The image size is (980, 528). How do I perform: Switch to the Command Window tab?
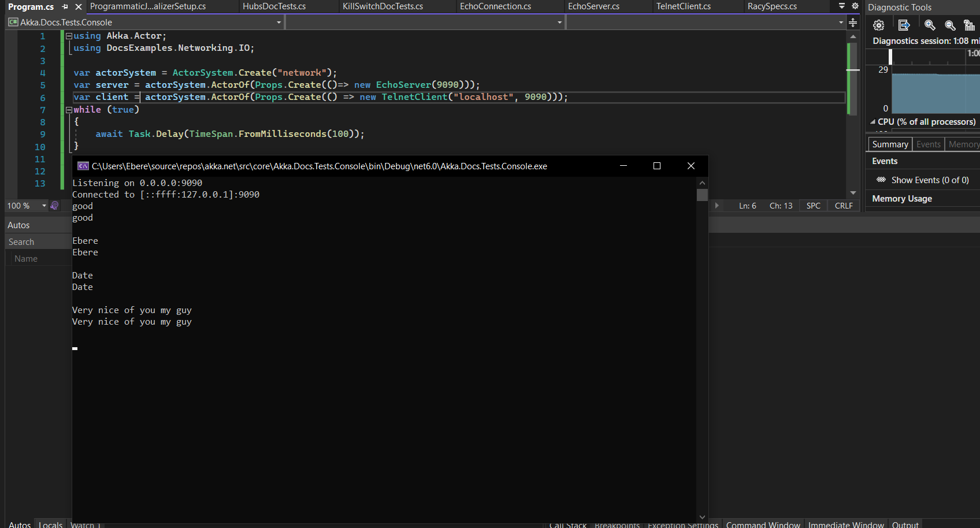pyautogui.click(x=763, y=523)
